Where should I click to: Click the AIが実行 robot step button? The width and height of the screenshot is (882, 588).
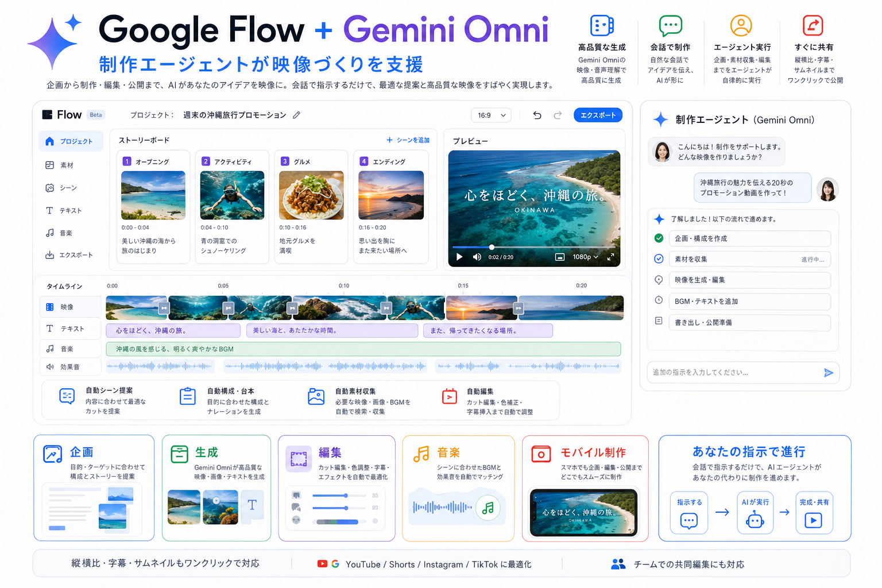point(755,513)
